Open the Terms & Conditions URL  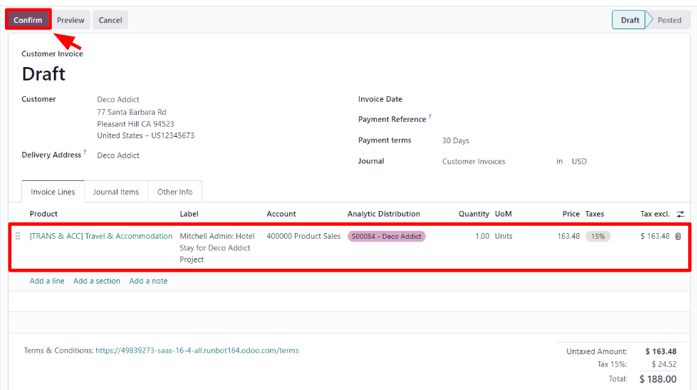[197, 350]
